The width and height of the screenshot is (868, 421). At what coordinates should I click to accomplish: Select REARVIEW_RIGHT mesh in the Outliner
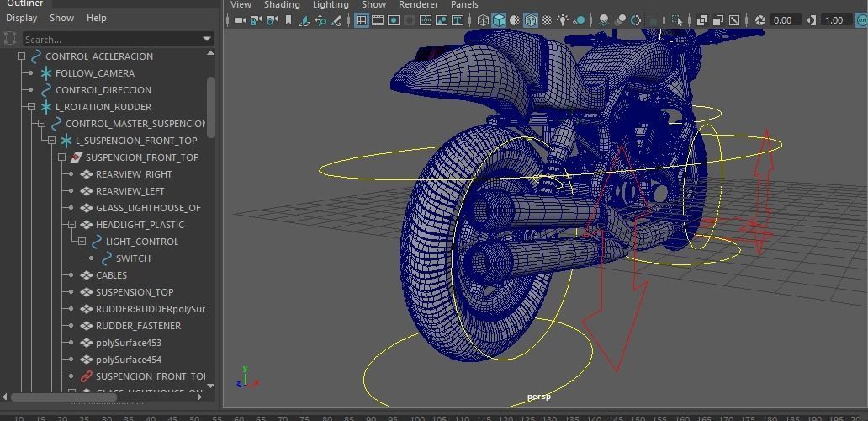click(134, 174)
